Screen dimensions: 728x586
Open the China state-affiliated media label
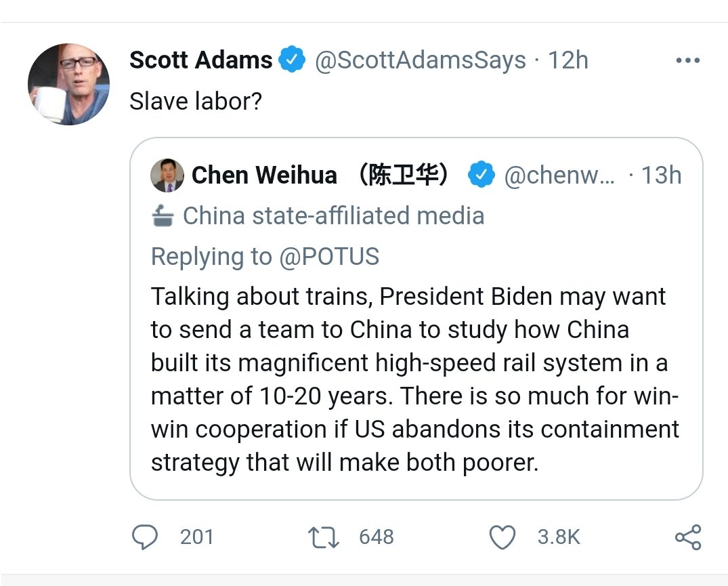pos(333,216)
